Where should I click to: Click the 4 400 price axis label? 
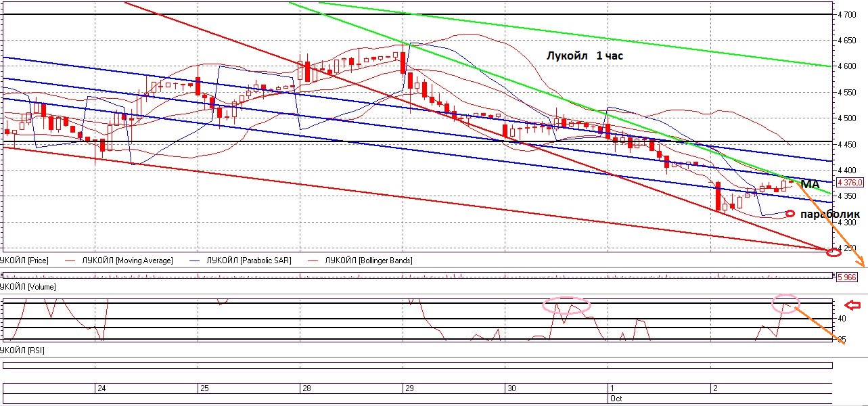click(x=848, y=170)
